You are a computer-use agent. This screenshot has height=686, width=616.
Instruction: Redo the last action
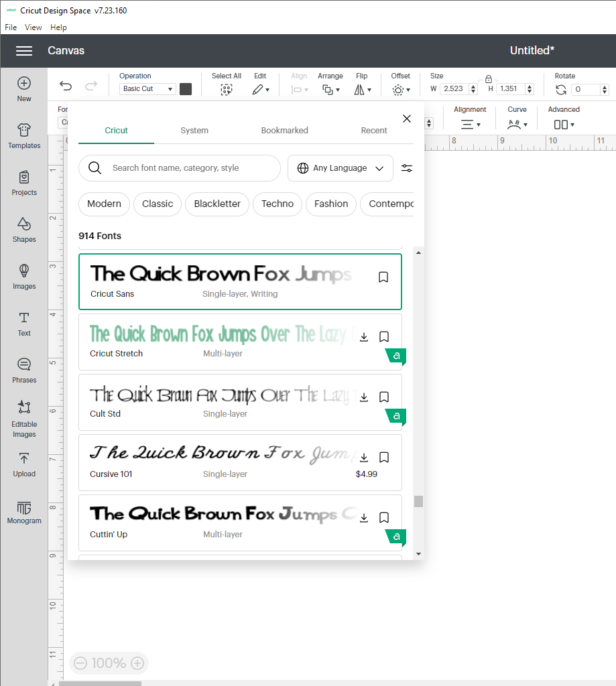click(x=90, y=86)
